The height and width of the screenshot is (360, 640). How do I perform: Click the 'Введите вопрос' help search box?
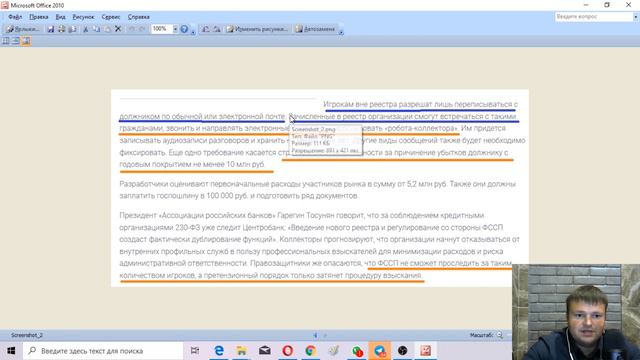coord(593,17)
